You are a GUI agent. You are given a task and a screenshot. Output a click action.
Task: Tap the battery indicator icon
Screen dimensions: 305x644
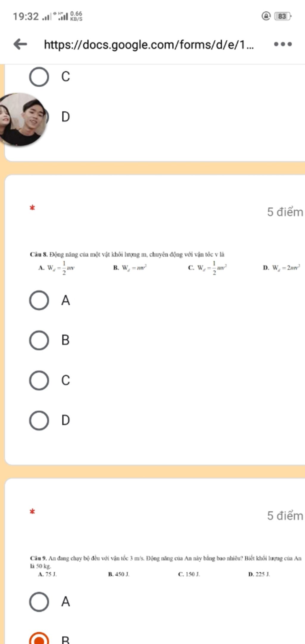coord(283,16)
